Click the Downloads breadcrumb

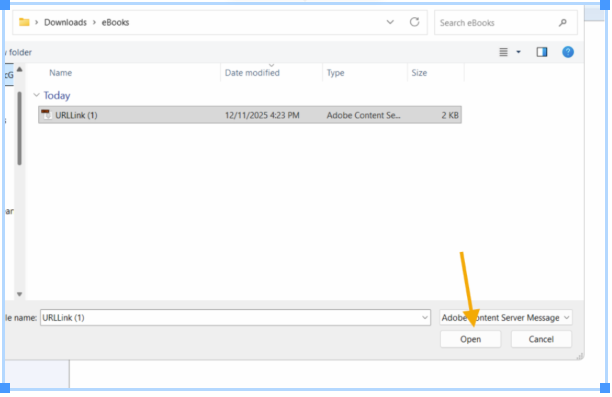65,22
